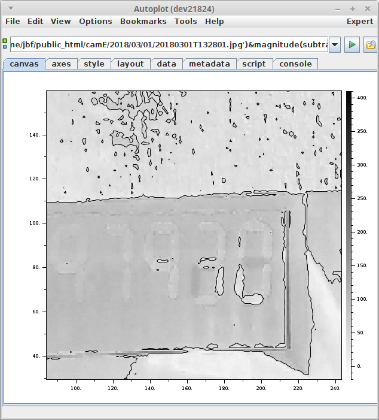Minimize the Autoplot window
The width and height of the screenshot is (379, 420).
click(338, 9)
